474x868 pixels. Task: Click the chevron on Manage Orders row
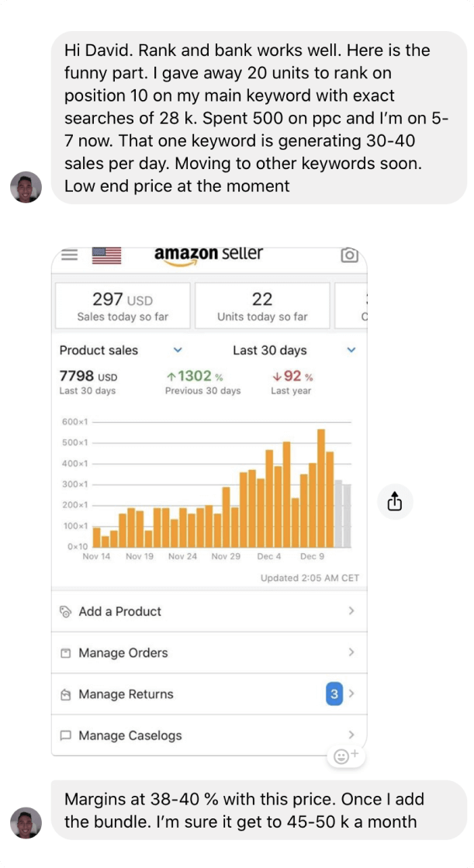click(x=351, y=652)
